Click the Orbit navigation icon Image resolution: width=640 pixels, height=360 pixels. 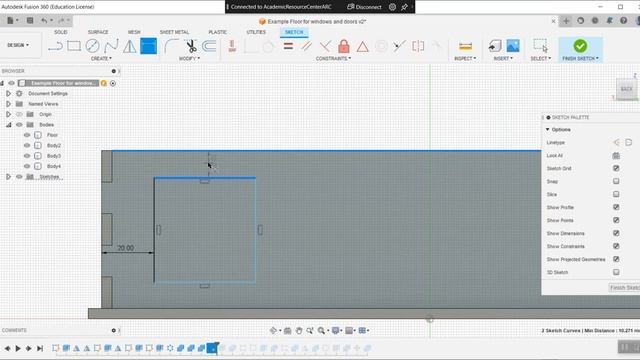pos(273,331)
